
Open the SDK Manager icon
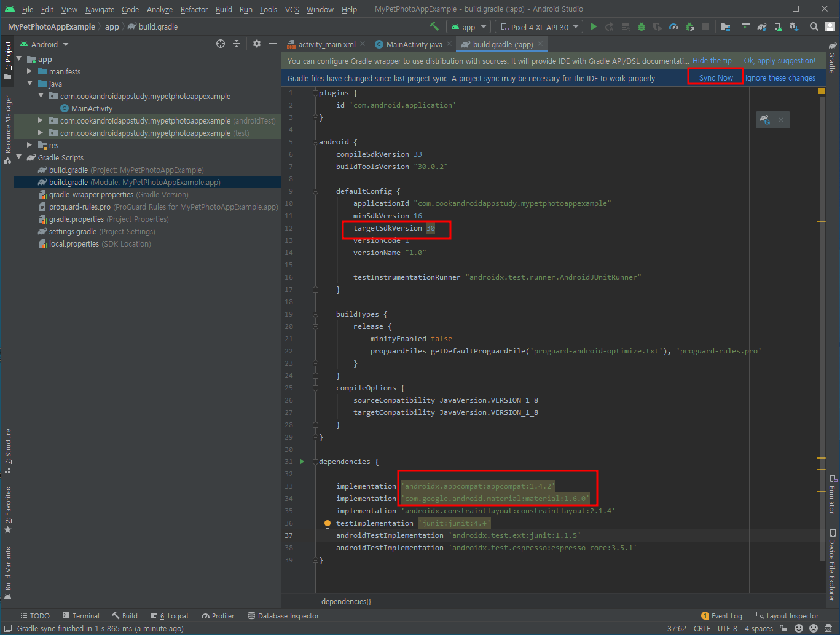pyautogui.click(x=794, y=26)
